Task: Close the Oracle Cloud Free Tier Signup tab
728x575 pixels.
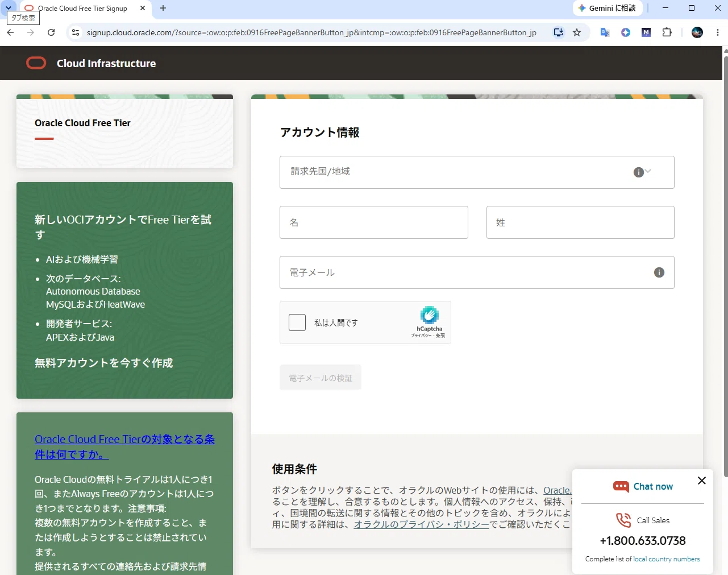Action: (x=143, y=8)
